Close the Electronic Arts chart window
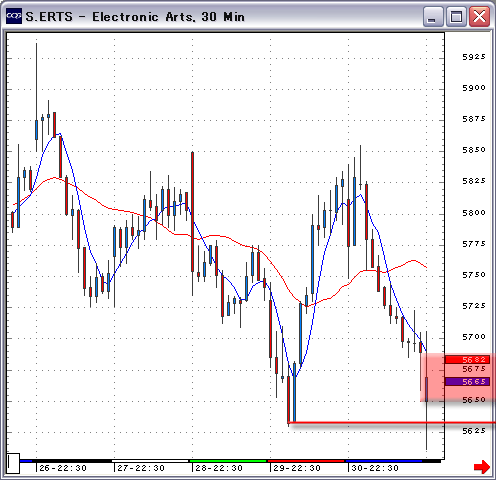This screenshot has height=480, width=496. [479, 17]
